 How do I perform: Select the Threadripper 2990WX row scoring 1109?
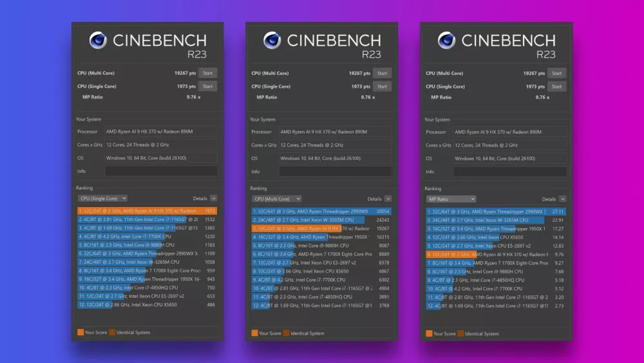click(x=147, y=253)
